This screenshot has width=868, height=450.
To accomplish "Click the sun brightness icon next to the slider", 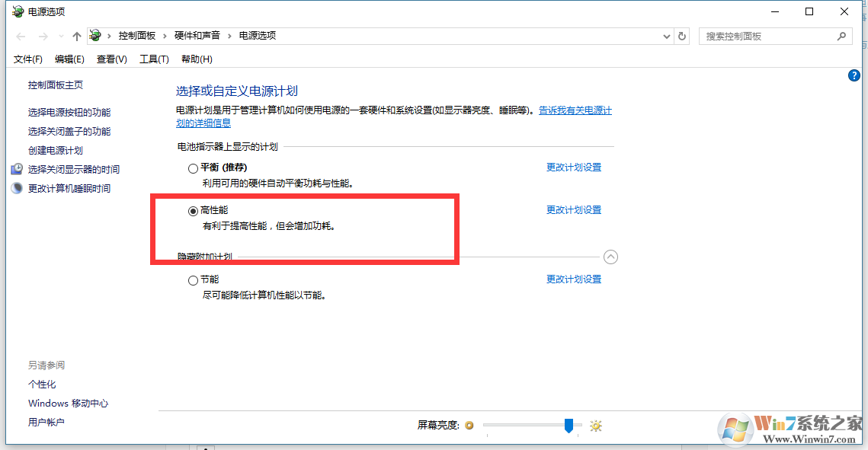I will tap(595, 426).
